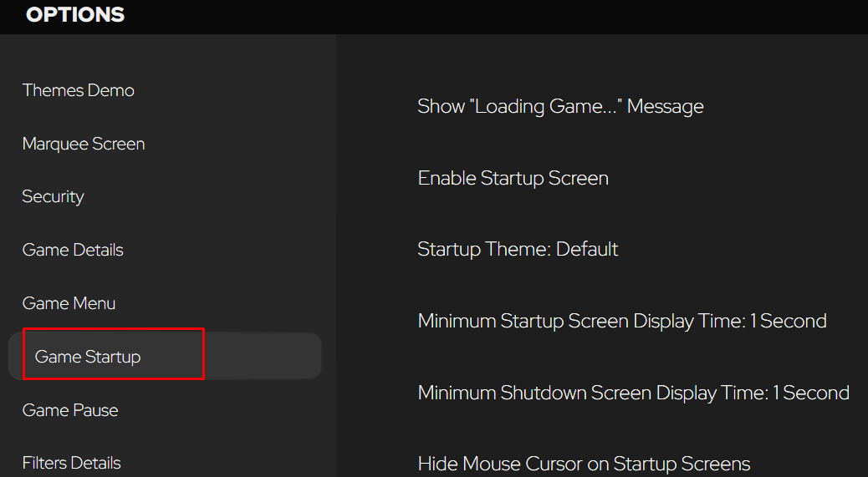
Task: Click the OPTIONS header title
Action: click(x=75, y=15)
